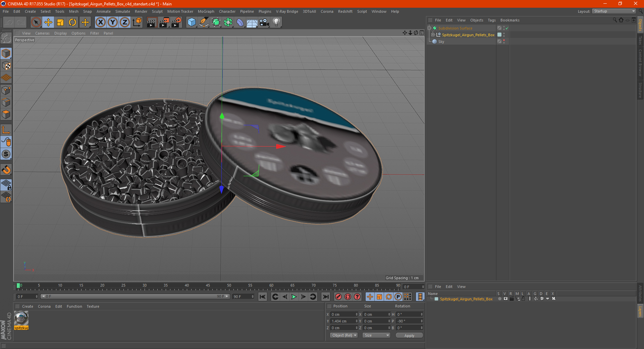Add a Camera object
644x349 pixels.
pos(264,22)
